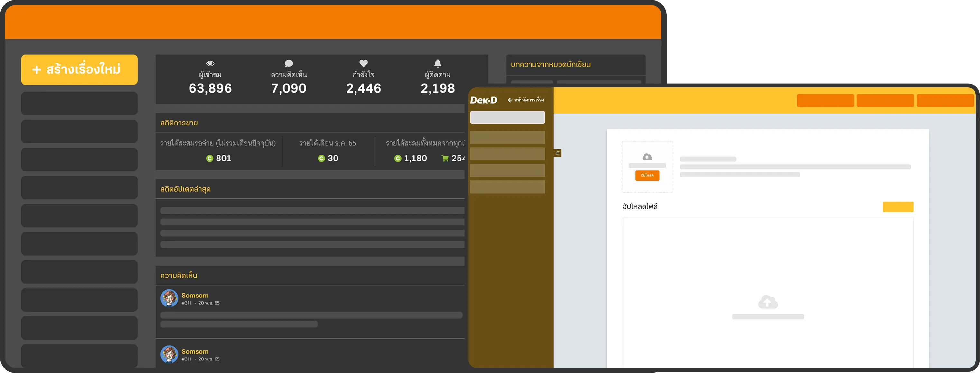The image size is (980, 373).
Task: Open the สถิติการขาย section header
Action: click(x=179, y=123)
